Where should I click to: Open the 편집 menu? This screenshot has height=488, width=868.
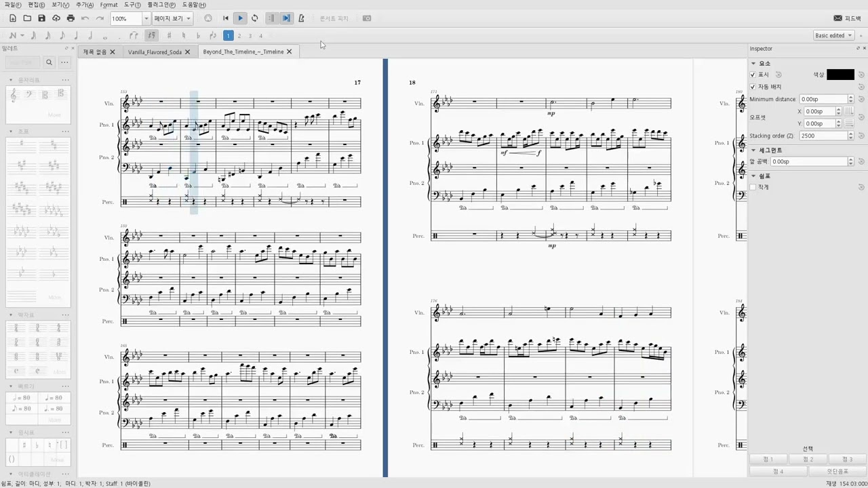tap(37, 5)
